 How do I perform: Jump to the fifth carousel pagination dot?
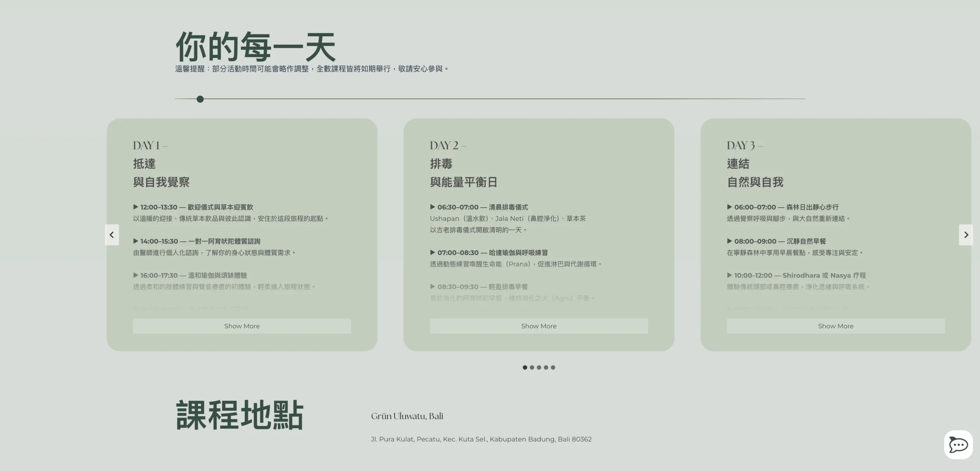[x=553, y=368]
